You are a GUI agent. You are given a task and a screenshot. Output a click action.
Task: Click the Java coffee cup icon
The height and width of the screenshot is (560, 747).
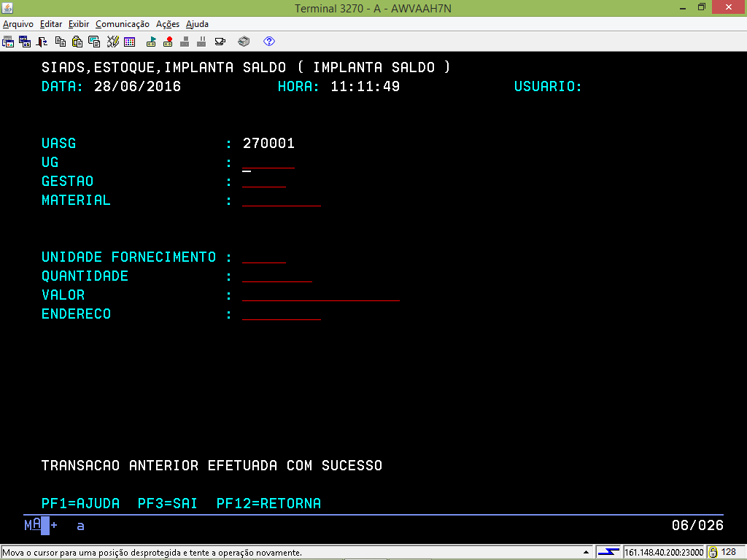(220, 42)
